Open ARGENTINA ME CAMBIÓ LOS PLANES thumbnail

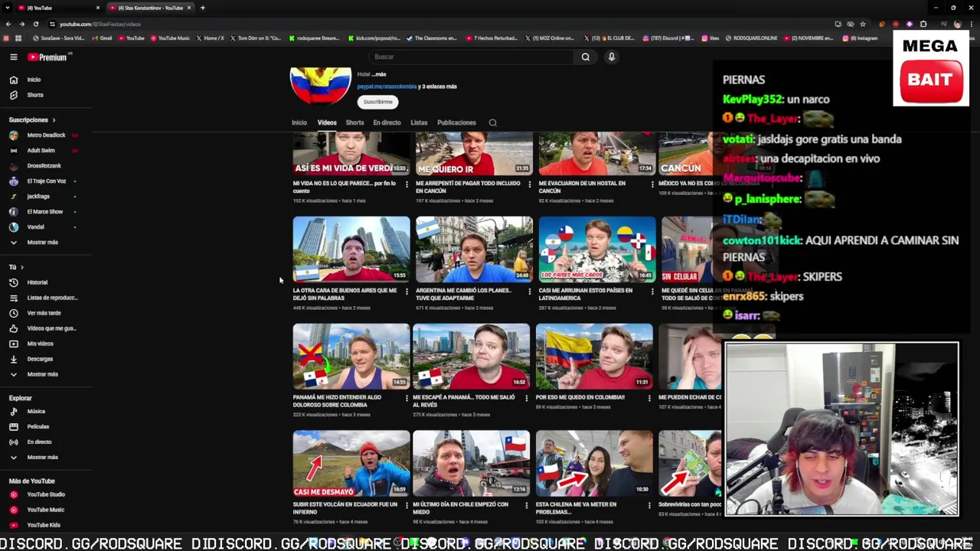474,249
